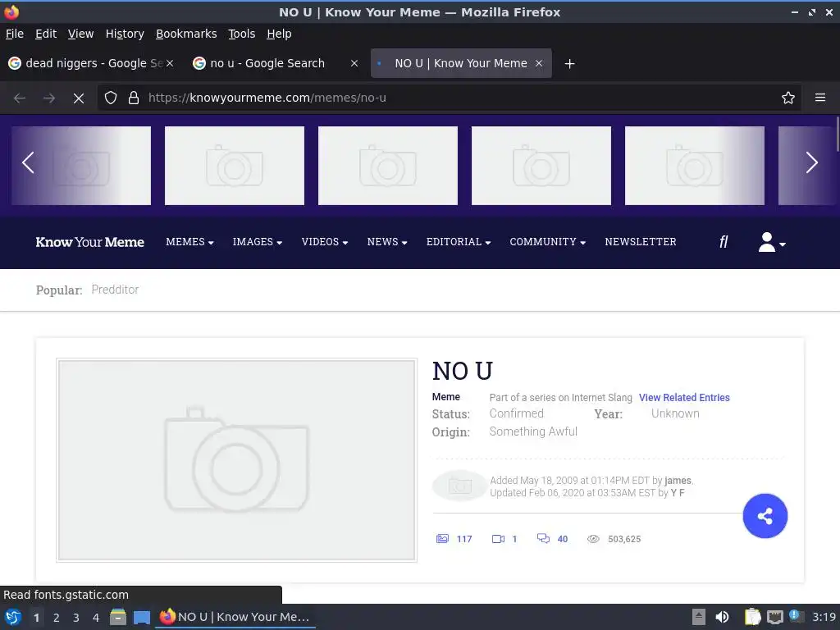Open the file manager icon in taskbar
This screenshot has height=630, width=840.
click(x=118, y=617)
